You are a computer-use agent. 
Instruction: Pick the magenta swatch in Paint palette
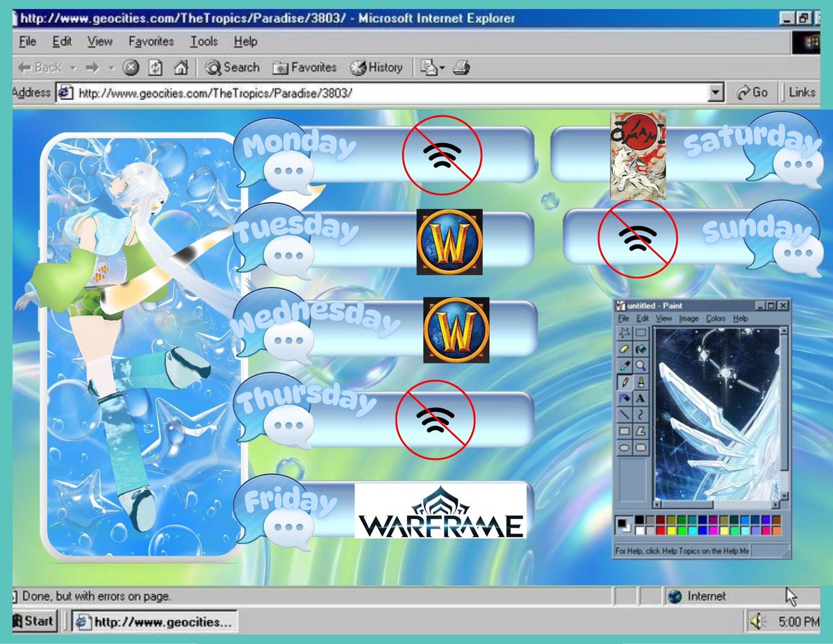click(714, 531)
